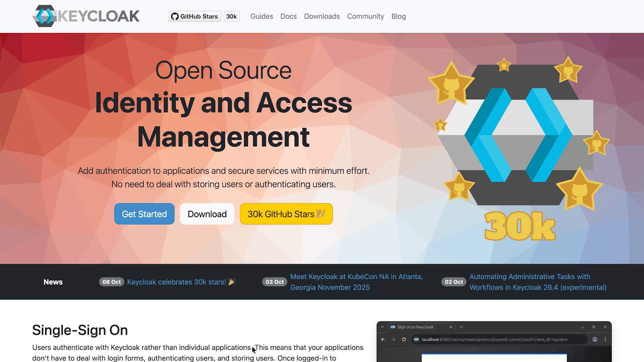Click the News label
The image size is (644, 362).
[x=53, y=282]
